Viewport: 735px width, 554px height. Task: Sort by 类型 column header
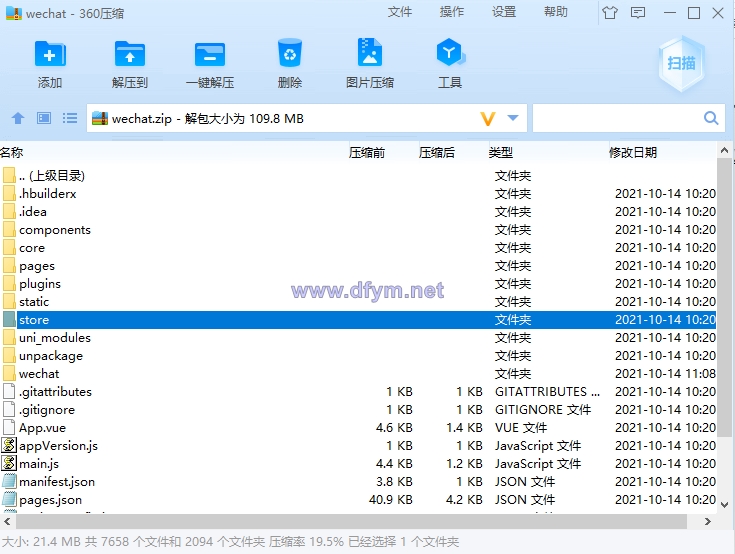pyautogui.click(x=501, y=152)
